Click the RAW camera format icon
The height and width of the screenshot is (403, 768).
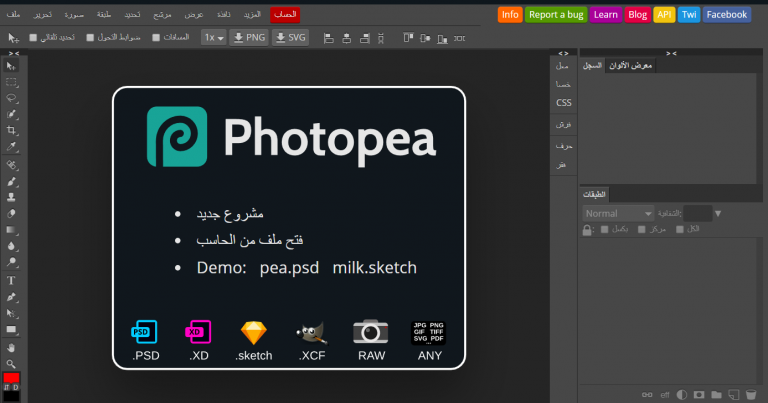[x=370, y=333]
